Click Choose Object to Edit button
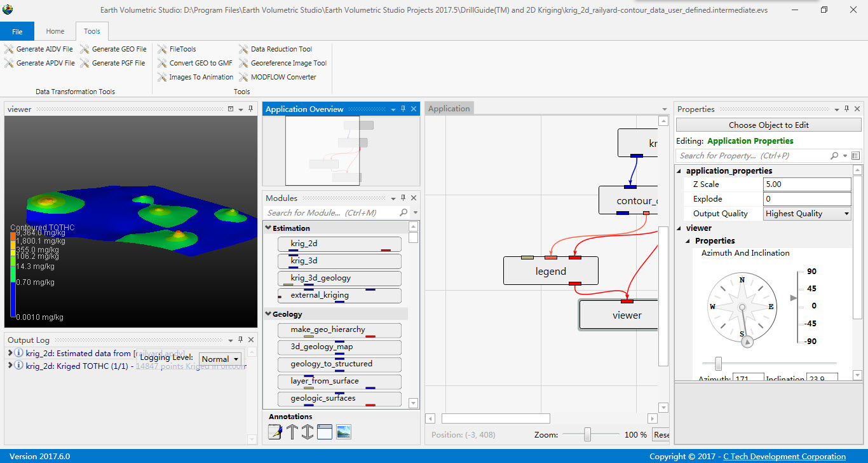Image resolution: width=868 pixels, height=463 pixels. pos(769,125)
